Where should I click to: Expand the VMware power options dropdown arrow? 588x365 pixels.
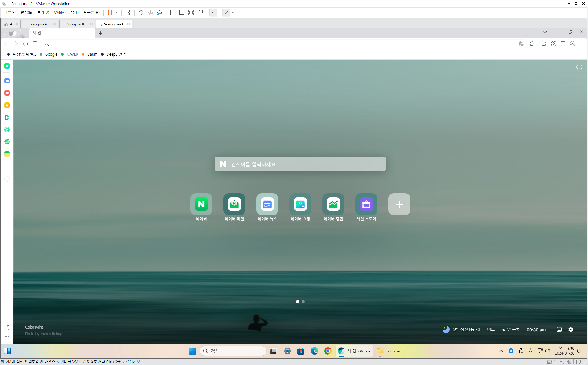pyautogui.click(x=116, y=13)
